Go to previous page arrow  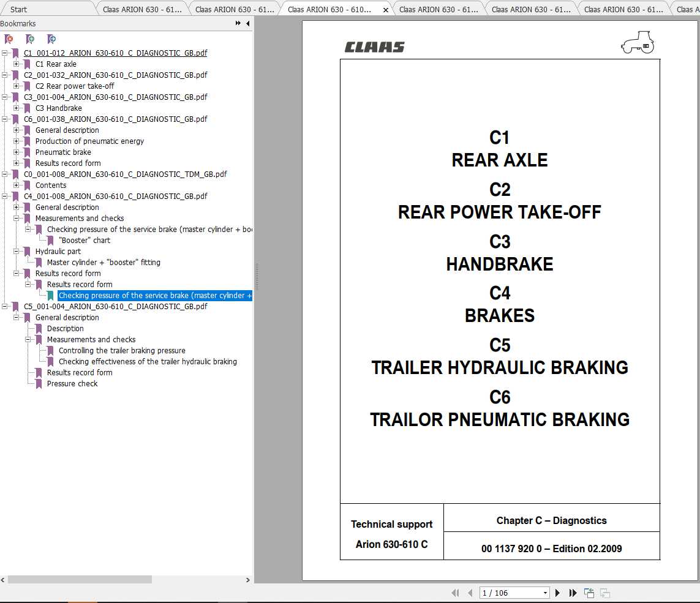coord(470,593)
